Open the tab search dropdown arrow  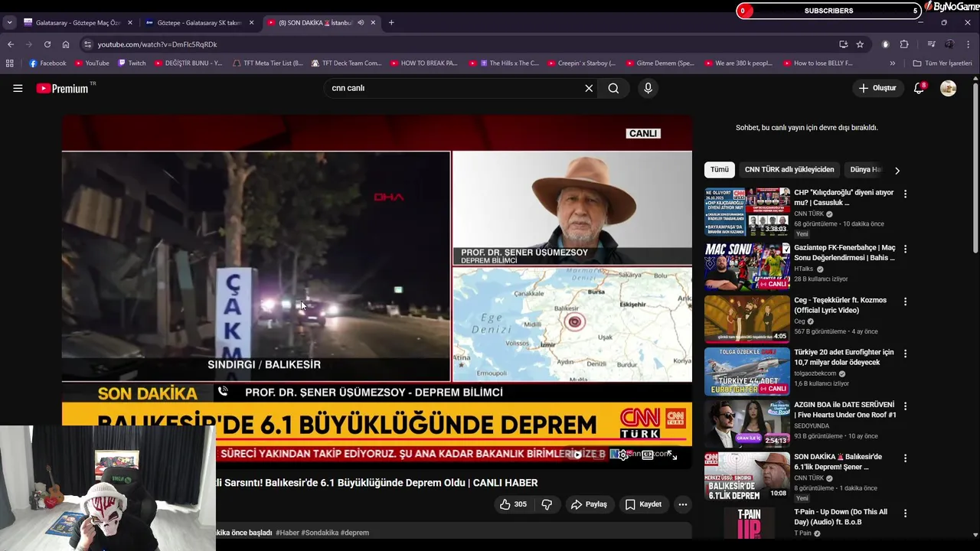pos(9,23)
